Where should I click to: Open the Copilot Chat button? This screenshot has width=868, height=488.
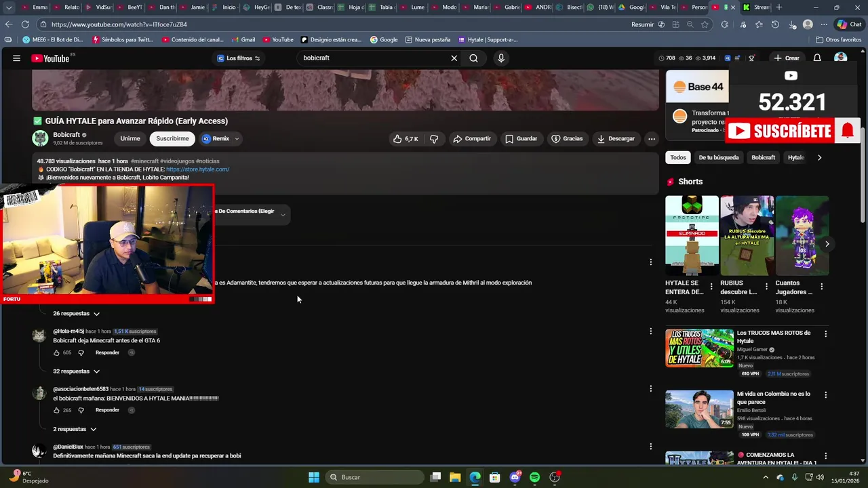(x=849, y=24)
